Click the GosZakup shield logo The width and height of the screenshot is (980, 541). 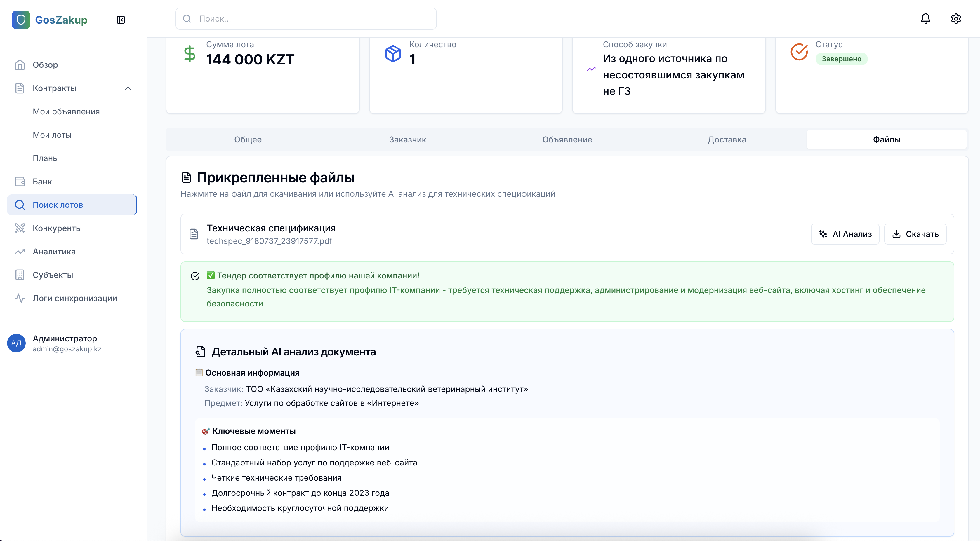[x=21, y=20]
